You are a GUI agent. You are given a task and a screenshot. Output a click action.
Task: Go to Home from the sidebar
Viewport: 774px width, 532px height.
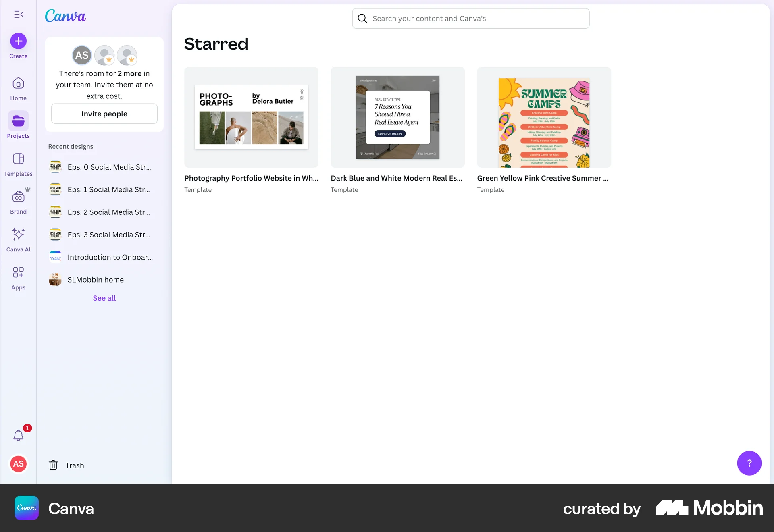(18, 88)
